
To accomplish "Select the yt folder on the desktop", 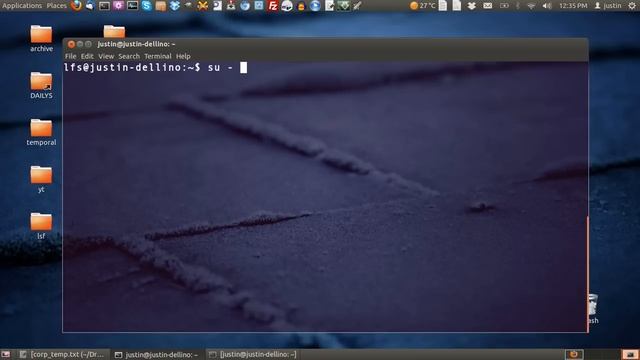I will (x=41, y=180).
